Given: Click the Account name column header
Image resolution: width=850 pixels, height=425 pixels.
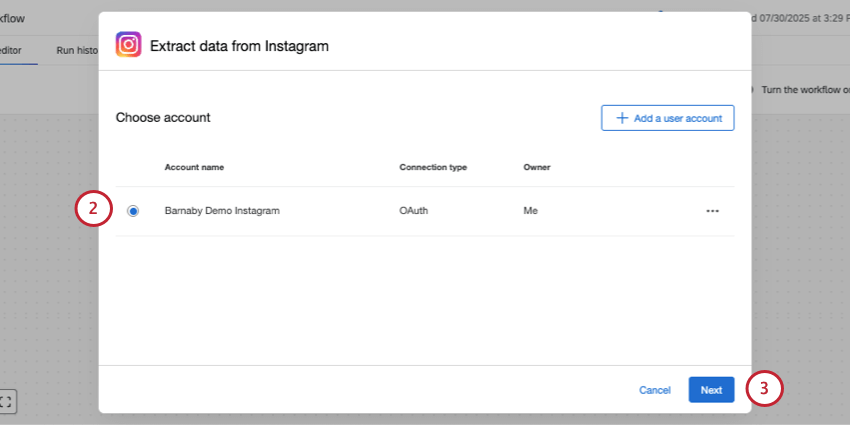Looking at the screenshot, I should (194, 167).
